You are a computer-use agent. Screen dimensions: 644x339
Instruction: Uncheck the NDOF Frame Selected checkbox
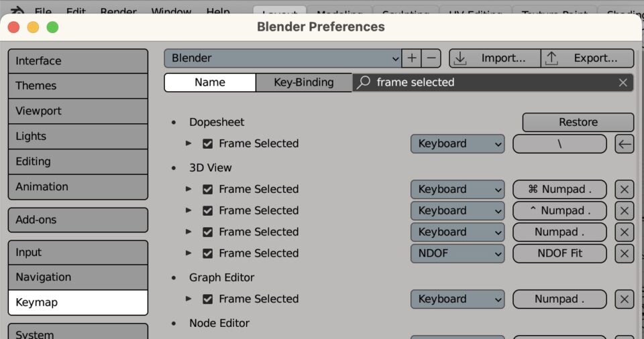click(208, 253)
